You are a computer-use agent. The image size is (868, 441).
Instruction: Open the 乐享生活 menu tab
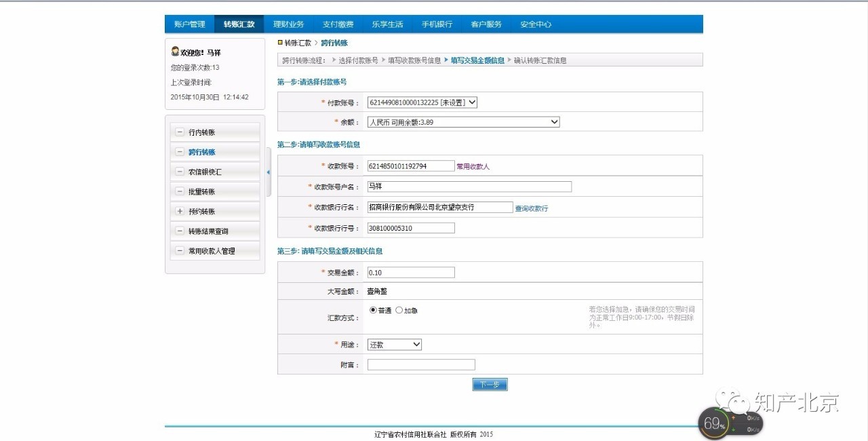(388, 24)
